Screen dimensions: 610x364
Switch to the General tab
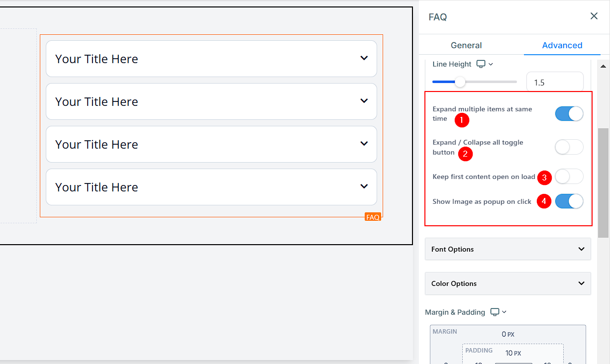click(x=466, y=45)
